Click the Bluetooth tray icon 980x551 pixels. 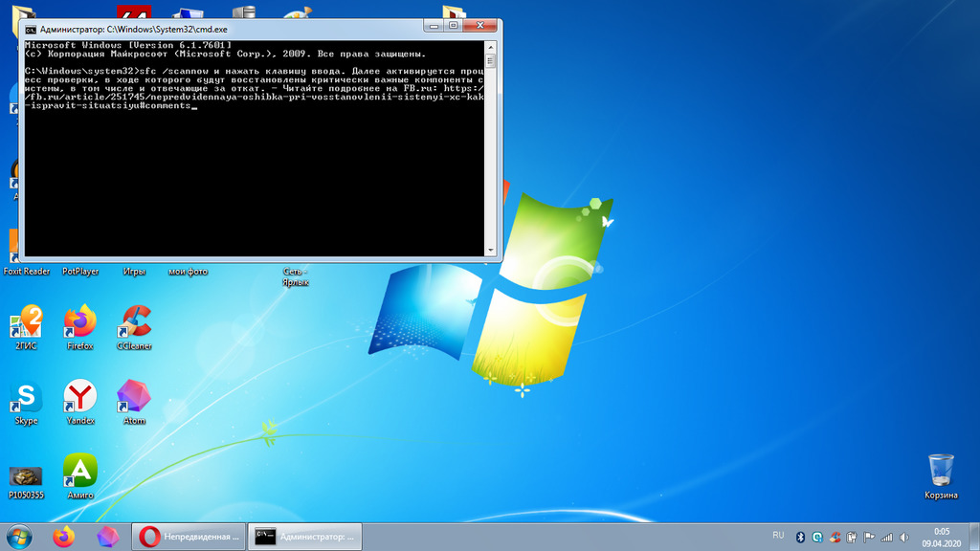(x=800, y=538)
